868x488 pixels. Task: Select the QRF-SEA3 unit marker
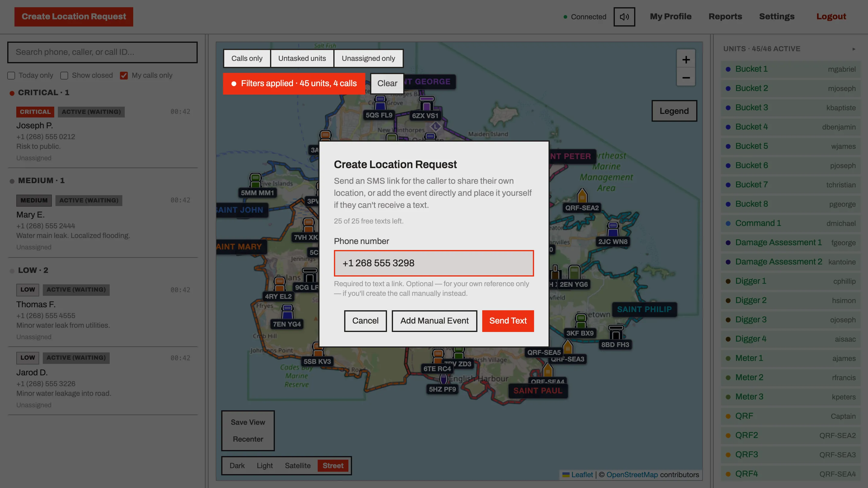pos(568,352)
